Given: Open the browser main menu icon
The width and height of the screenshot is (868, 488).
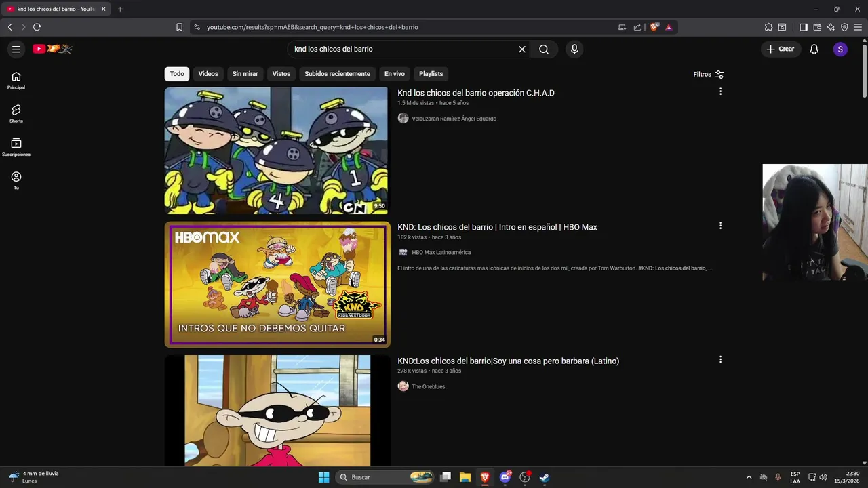Looking at the screenshot, I should tap(858, 27).
